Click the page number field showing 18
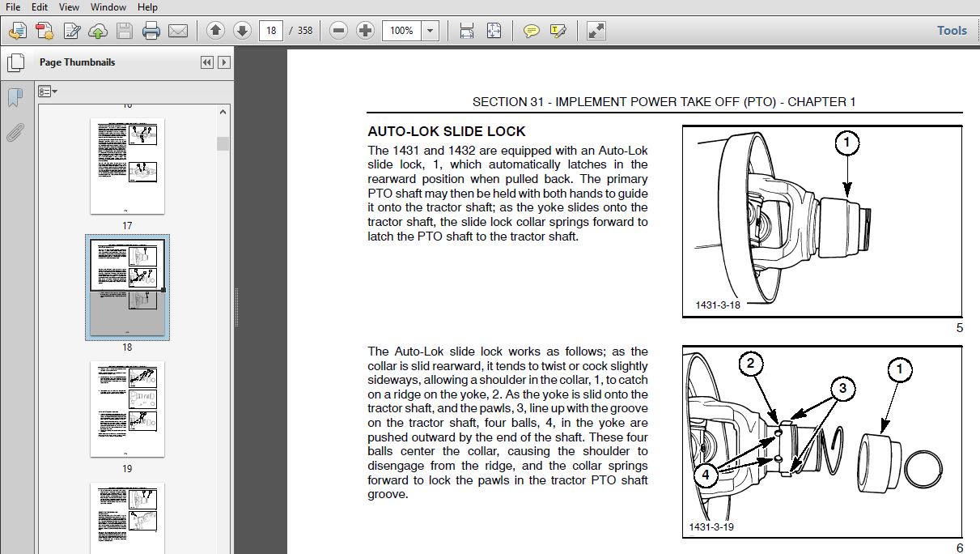980x554 pixels. pos(271,31)
